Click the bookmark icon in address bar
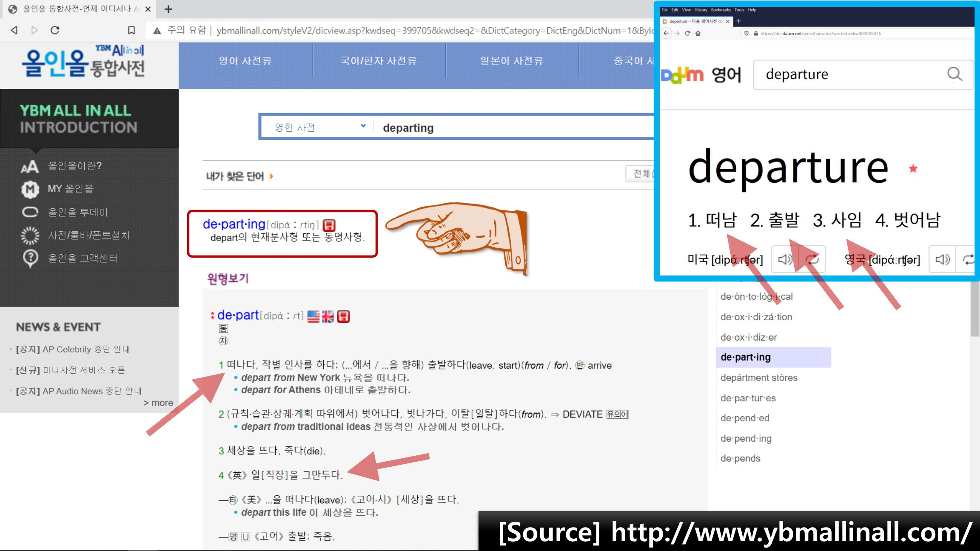The image size is (980, 551). 131,30
